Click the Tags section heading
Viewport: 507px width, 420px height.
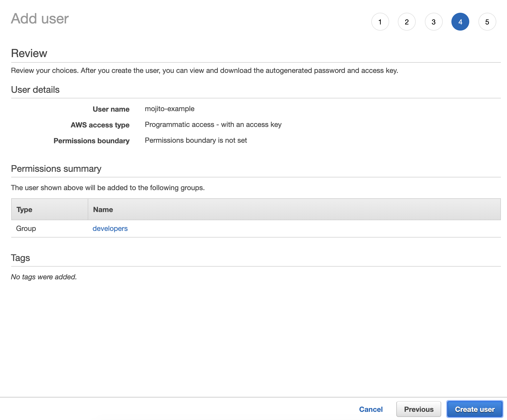(20, 258)
